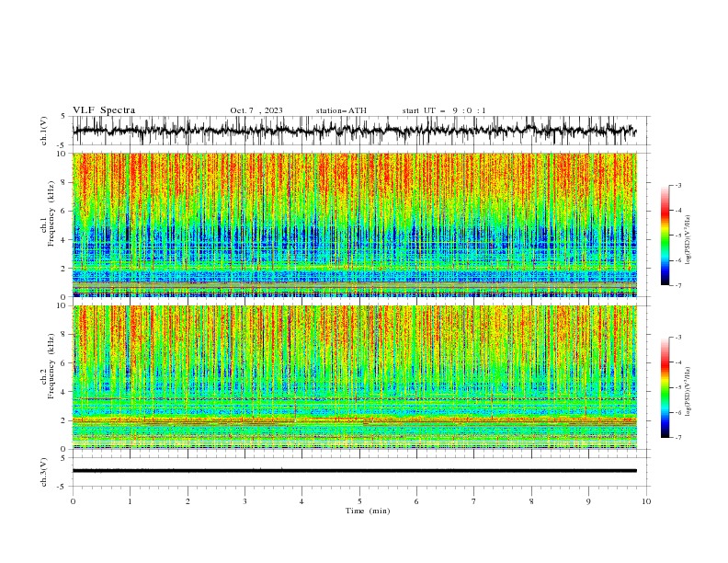Click time axis tick label '10'
The image size is (728, 563).
click(646, 501)
